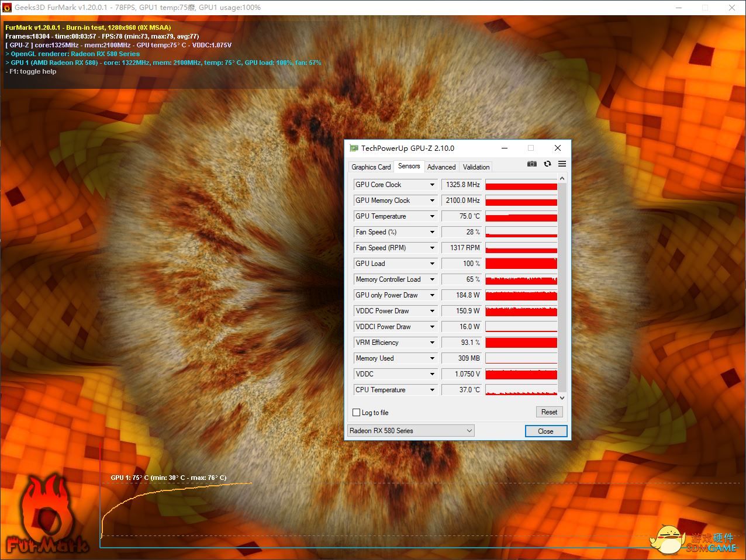Open the Memory Used sensor dropdown
The width and height of the screenshot is (746, 560).
[432, 358]
